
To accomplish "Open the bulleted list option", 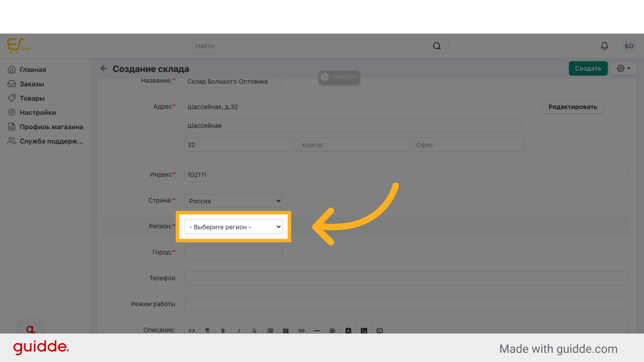I will (270, 330).
